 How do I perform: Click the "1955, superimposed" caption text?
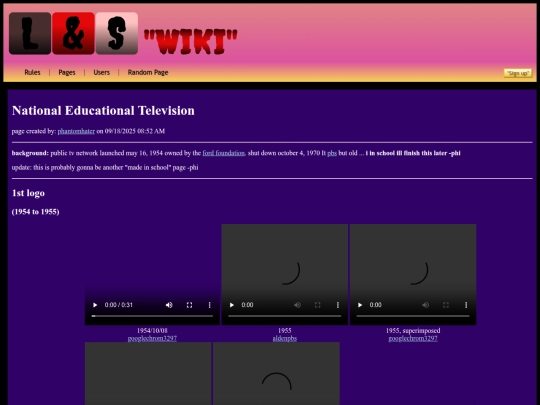tap(413, 331)
